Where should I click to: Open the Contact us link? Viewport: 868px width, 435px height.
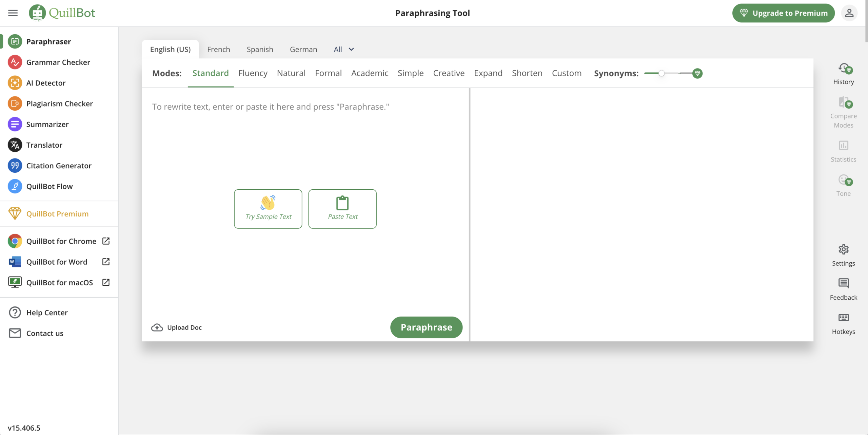pyautogui.click(x=45, y=333)
